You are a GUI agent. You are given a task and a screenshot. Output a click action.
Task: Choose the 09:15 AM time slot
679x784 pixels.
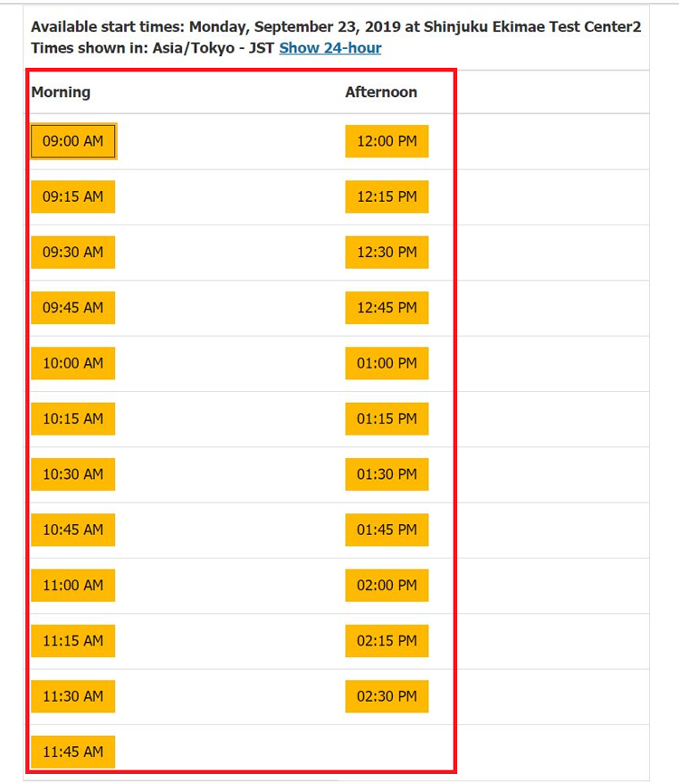[73, 196]
